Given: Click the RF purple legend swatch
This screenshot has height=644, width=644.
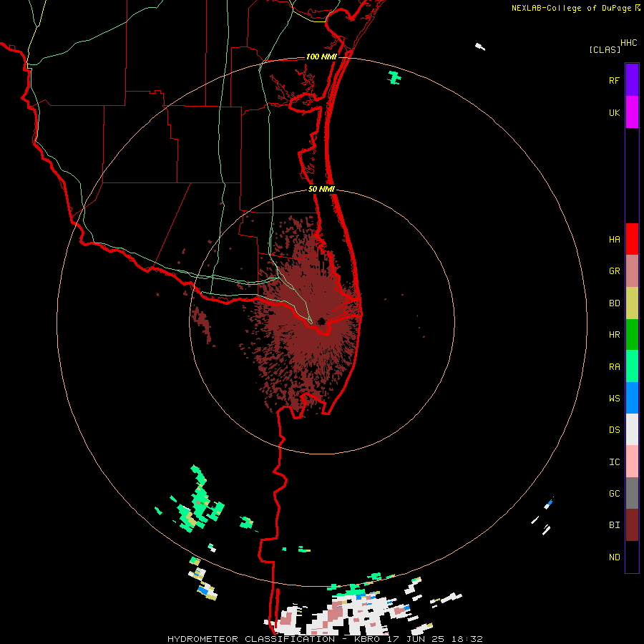Looking at the screenshot, I should click(632, 80).
